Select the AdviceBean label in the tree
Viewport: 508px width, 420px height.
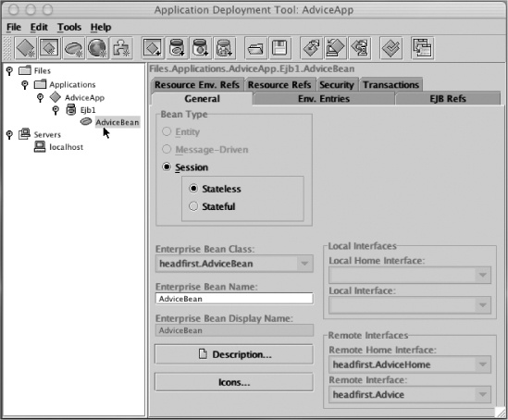[118, 122]
